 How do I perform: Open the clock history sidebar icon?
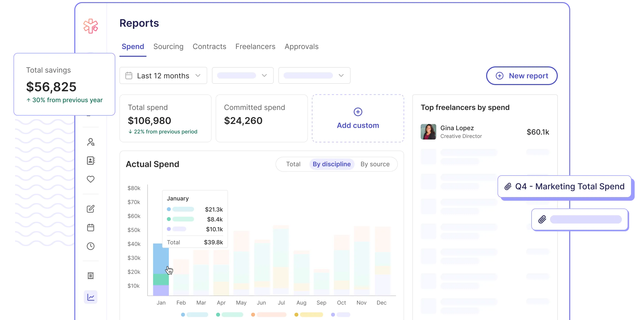(x=91, y=246)
